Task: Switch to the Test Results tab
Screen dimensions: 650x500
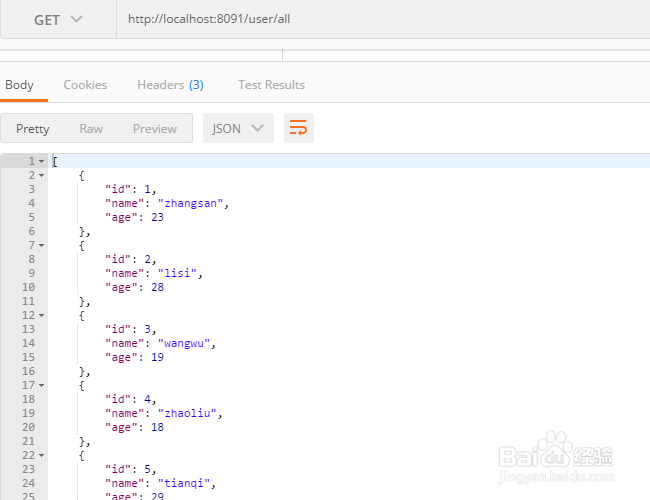Action: 272,85
